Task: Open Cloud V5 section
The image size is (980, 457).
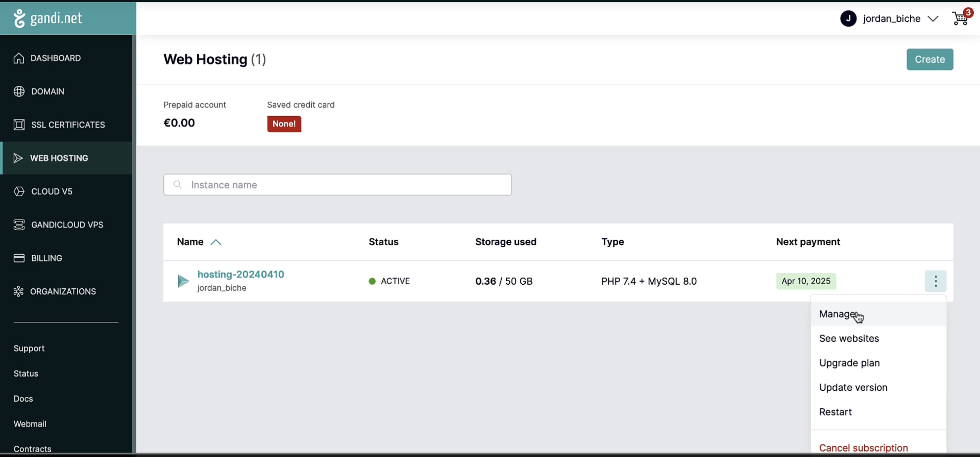Action: [x=66, y=192]
